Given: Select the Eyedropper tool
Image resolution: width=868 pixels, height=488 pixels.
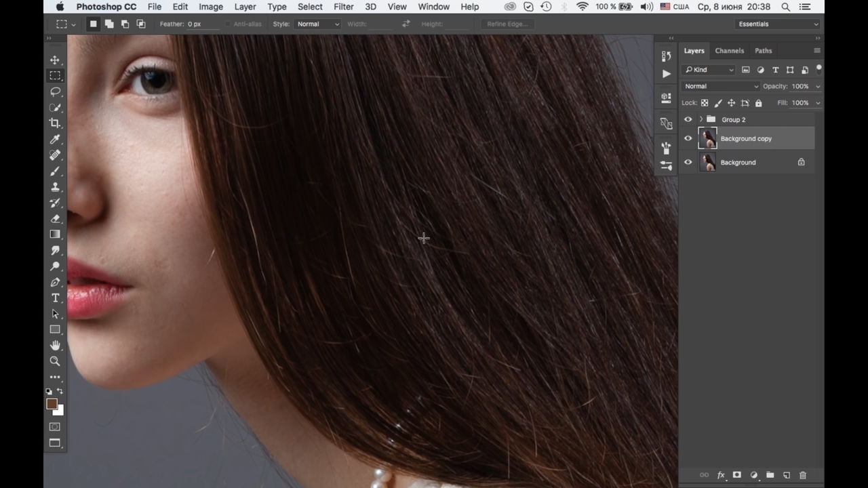Looking at the screenshot, I should point(55,139).
